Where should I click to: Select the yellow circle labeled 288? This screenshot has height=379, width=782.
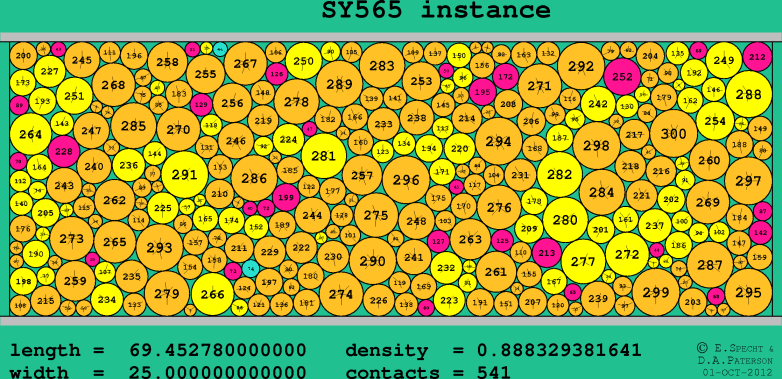click(749, 94)
